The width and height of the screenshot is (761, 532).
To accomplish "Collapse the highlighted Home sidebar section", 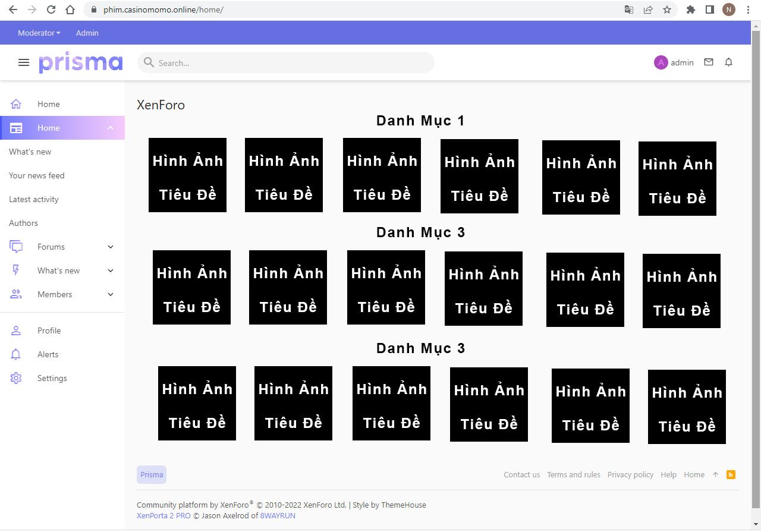I will tap(111, 128).
